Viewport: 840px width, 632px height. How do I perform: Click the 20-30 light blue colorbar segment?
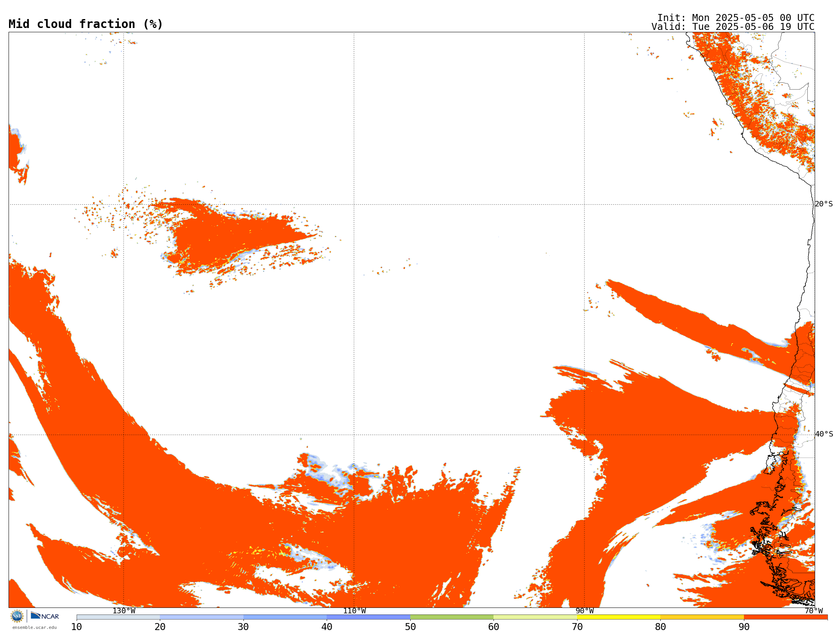point(201,617)
